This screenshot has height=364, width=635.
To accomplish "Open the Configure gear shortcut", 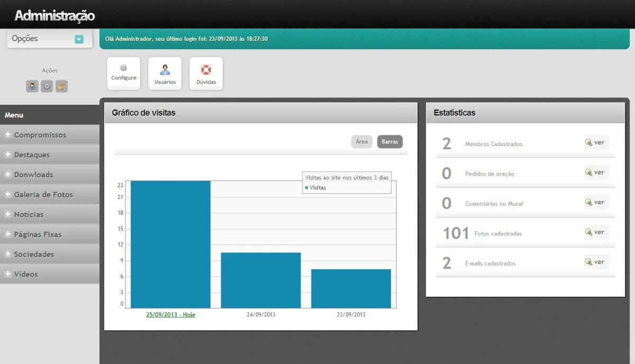I will [x=124, y=74].
